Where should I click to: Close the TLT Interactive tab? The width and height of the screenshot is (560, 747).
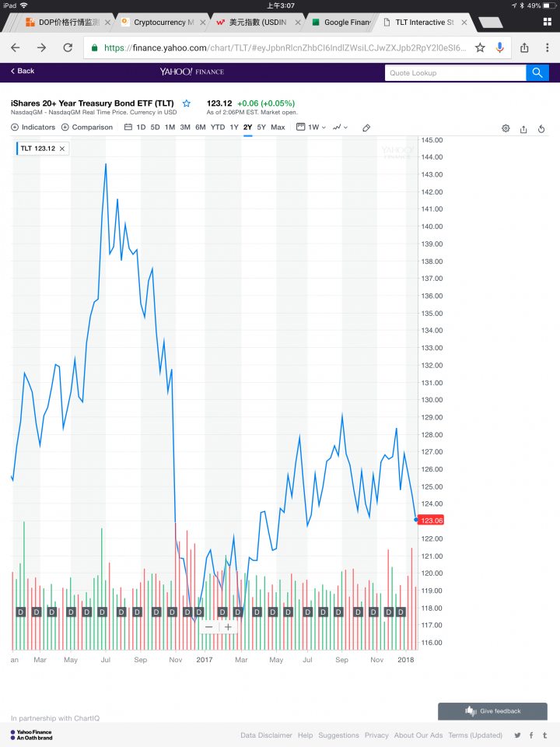point(464,23)
